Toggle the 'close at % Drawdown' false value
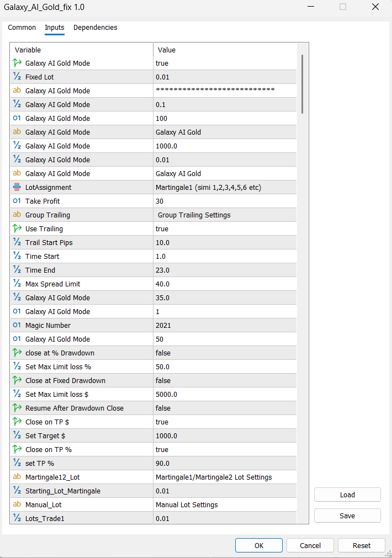392x558 pixels. [226, 353]
